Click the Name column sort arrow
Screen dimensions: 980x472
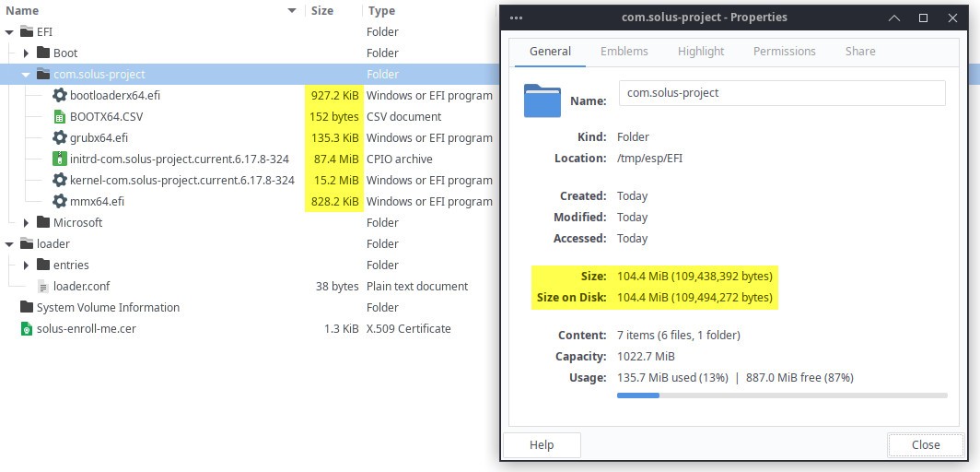pos(292,11)
